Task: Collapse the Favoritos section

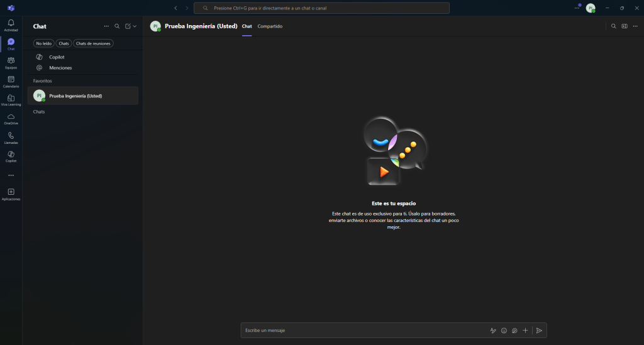Action: pyautogui.click(x=43, y=81)
